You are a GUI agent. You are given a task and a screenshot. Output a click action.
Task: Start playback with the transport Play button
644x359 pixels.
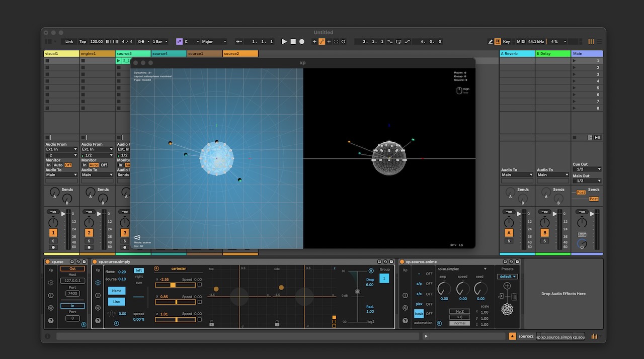(284, 42)
